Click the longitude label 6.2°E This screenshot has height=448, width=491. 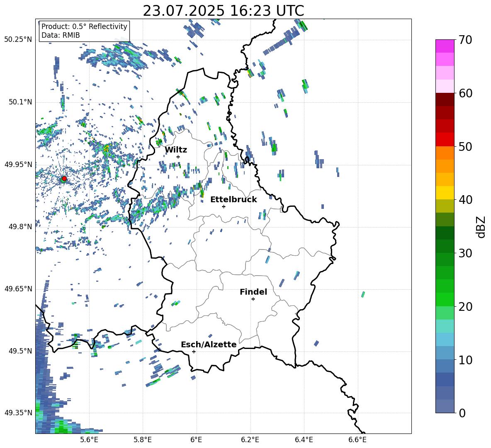pos(250,440)
